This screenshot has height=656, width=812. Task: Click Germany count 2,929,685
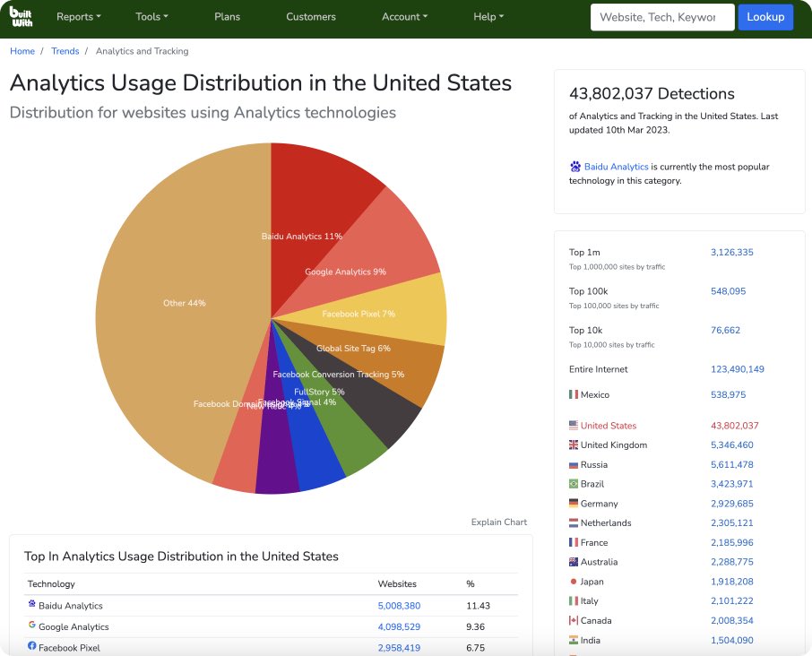point(731,504)
